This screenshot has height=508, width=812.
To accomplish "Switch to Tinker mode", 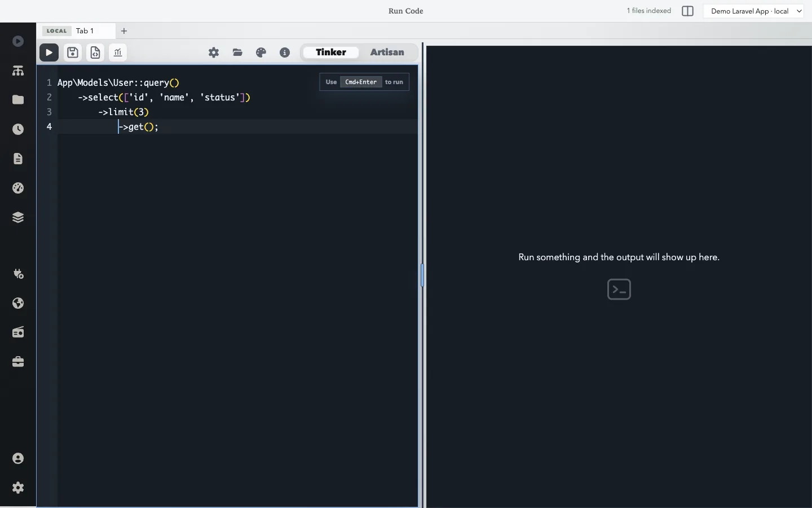I will pos(331,52).
